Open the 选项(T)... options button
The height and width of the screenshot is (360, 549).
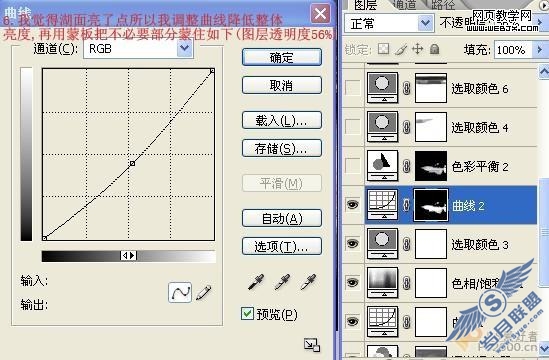pos(282,246)
